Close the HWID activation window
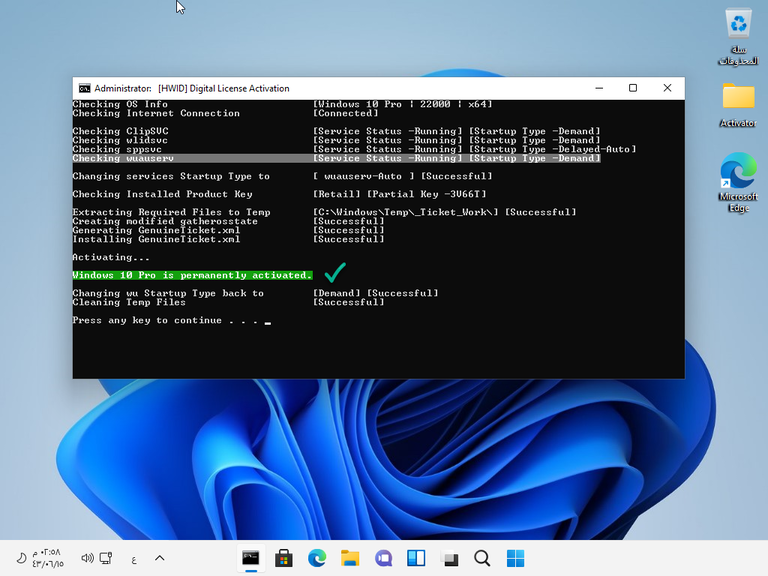Image resolution: width=768 pixels, height=576 pixels. [x=667, y=88]
